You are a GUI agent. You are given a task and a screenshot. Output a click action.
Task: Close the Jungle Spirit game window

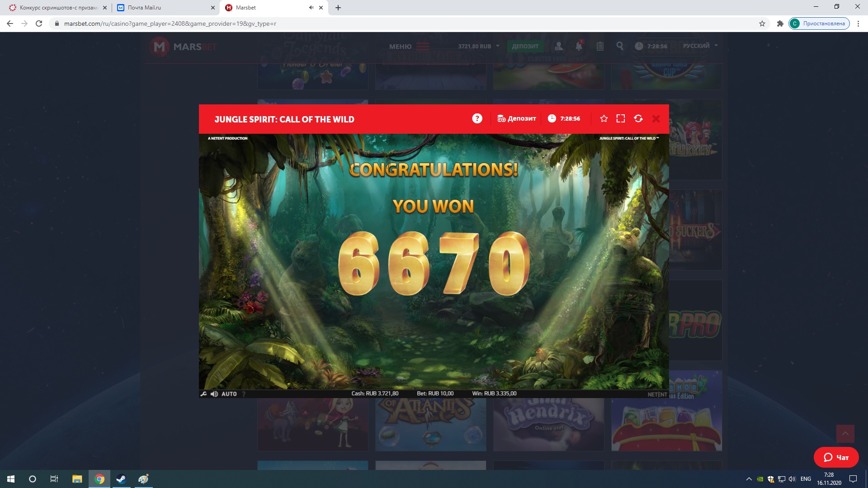pyautogui.click(x=656, y=118)
